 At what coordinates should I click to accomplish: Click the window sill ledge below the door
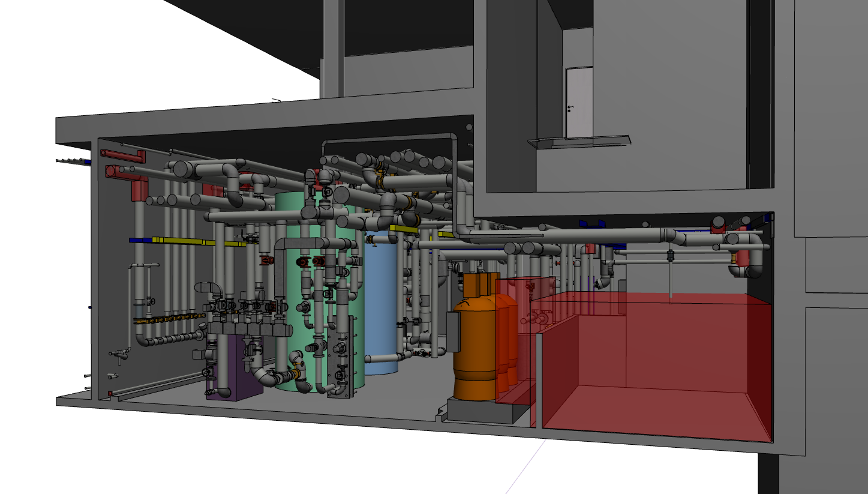click(579, 142)
